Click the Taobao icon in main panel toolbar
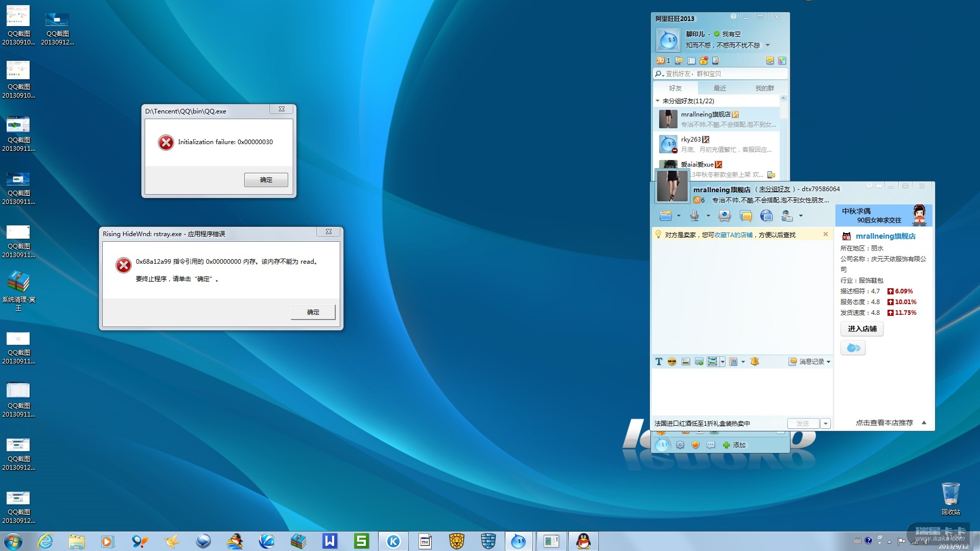 [661, 61]
